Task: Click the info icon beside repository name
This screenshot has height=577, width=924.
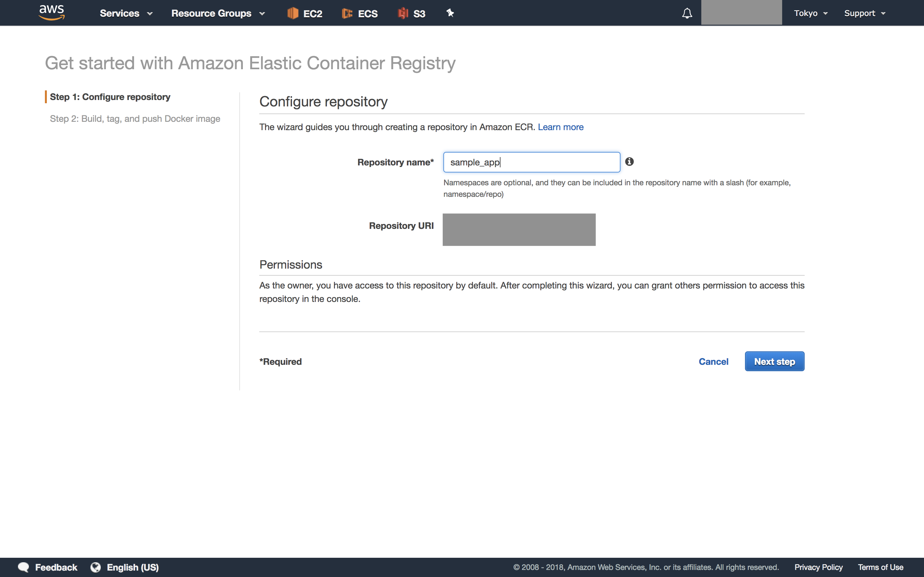Action: (x=629, y=162)
